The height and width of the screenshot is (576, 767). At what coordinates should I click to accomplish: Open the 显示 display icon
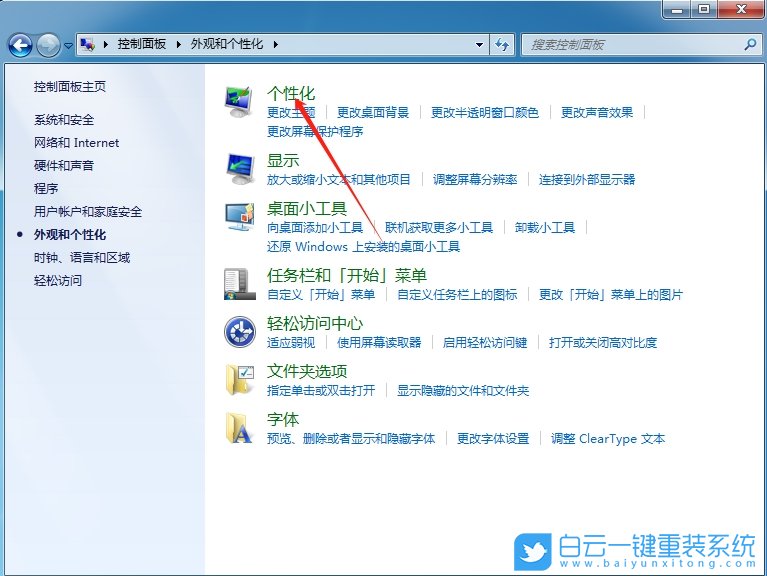pos(240,169)
